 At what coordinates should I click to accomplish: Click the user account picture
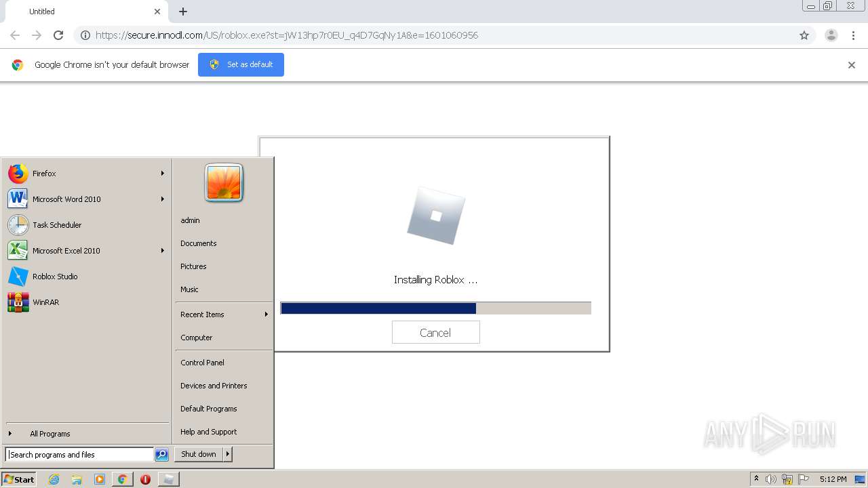pyautogui.click(x=224, y=183)
